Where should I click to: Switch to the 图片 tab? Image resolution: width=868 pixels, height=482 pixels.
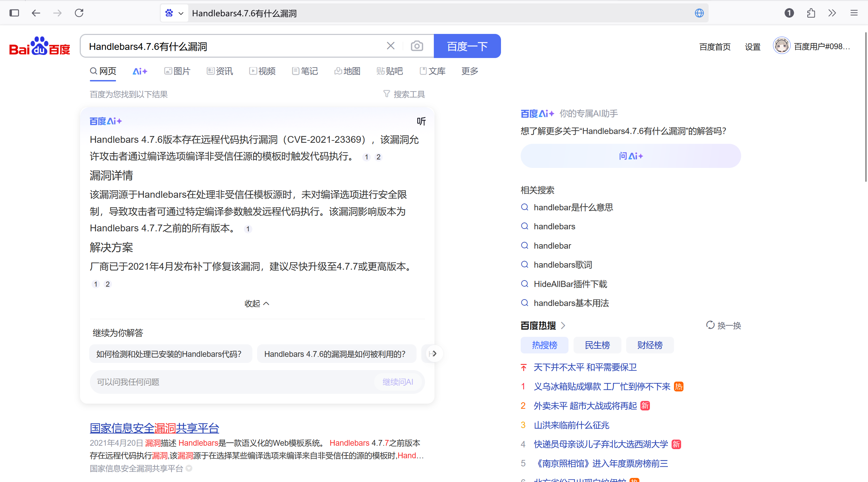[x=177, y=71]
